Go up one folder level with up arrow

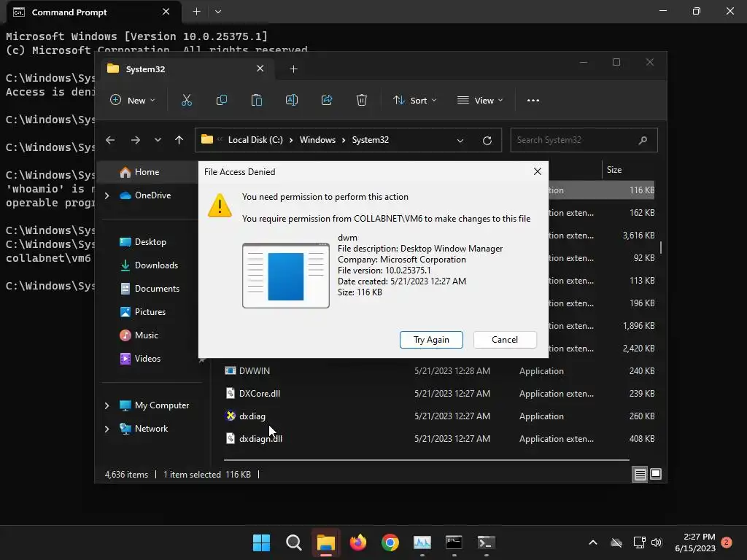(x=179, y=140)
